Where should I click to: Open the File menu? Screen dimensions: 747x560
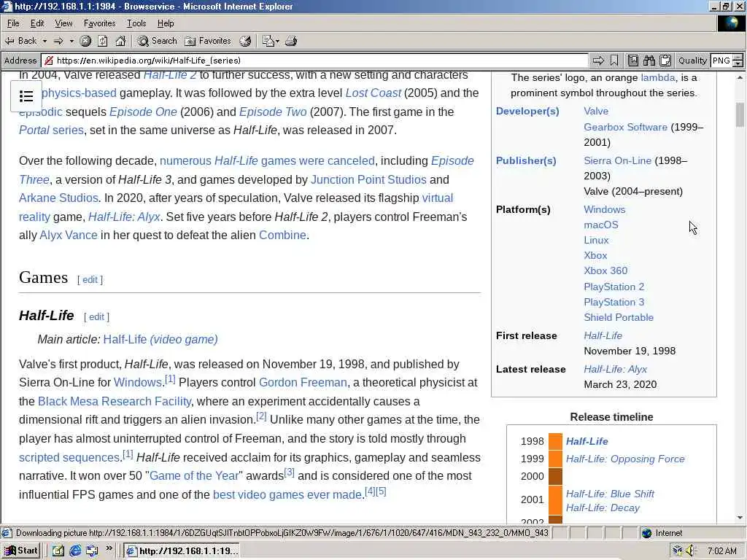tap(13, 23)
